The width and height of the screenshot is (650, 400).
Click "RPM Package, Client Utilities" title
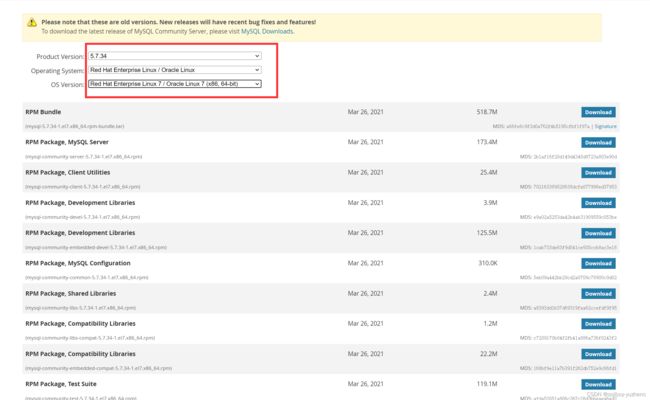coord(68,172)
